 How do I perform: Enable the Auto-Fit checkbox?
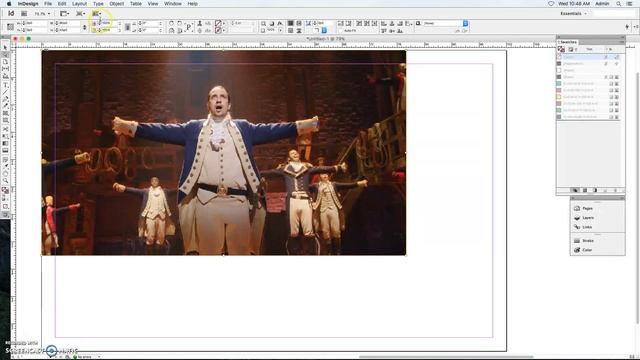(x=341, y=31)
